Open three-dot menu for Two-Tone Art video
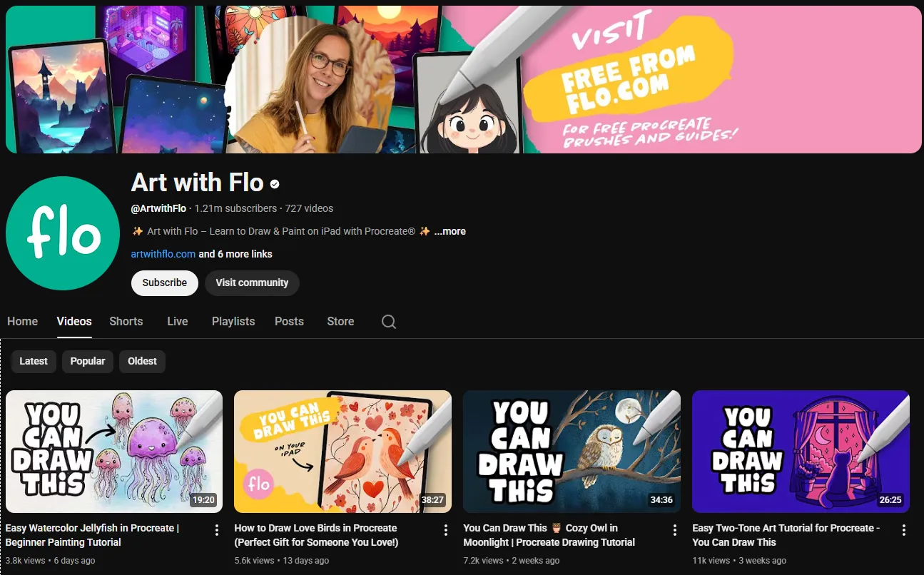 [904, 530]
